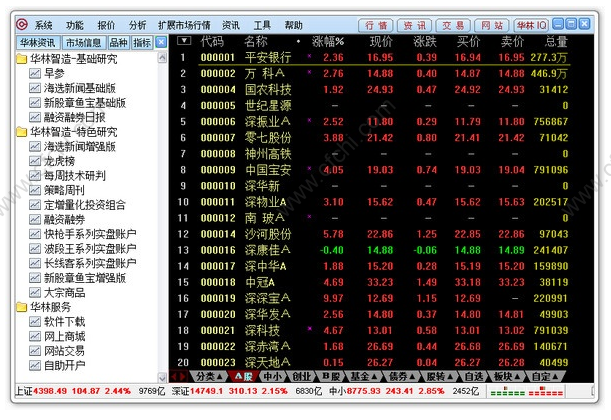This screenshot has height=420, width=611.
Task: Open the 大宗商品 icon
Action: 35,292
